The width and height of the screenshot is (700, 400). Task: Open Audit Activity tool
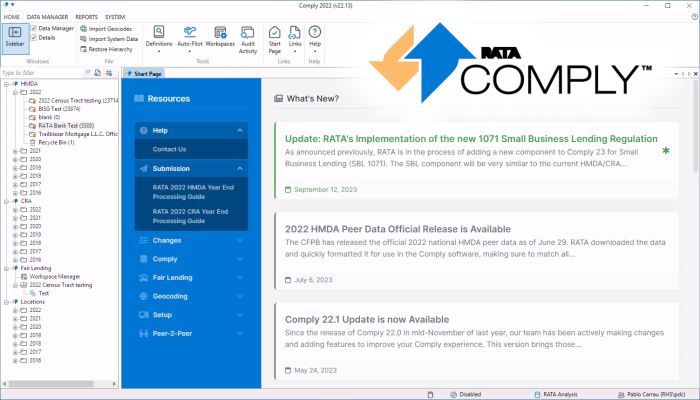248,39
